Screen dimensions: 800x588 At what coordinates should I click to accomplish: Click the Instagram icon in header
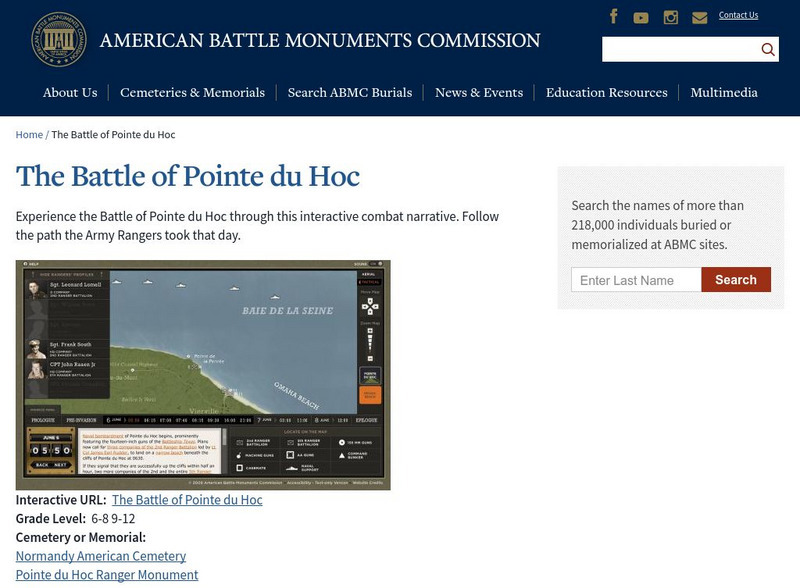671,18
